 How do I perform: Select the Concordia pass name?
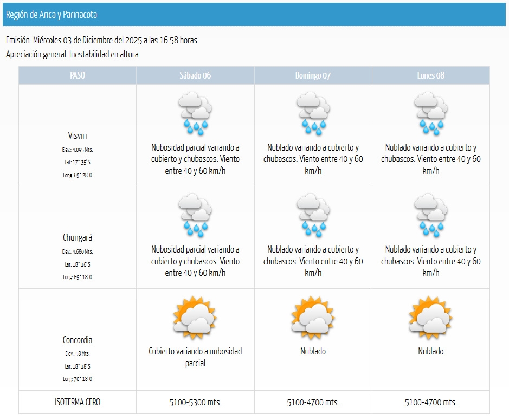(78, 340)
